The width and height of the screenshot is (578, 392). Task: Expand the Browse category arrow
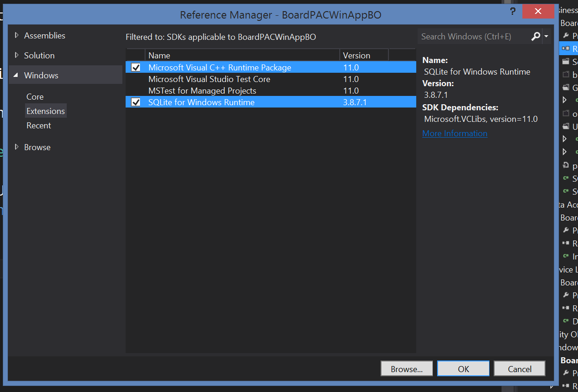click(17, 147)
